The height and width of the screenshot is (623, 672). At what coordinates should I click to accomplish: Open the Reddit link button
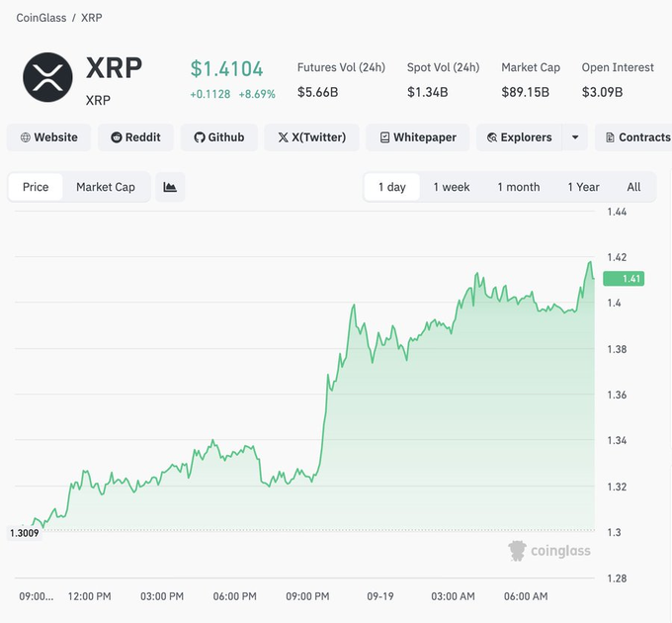135,137
